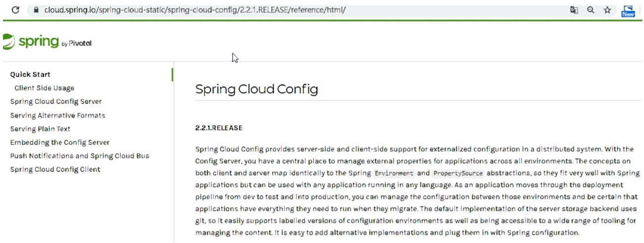Click the Environment inline code term
This screenshot has height=243, width=644.
pyautogui.click(x=394, y=174)
